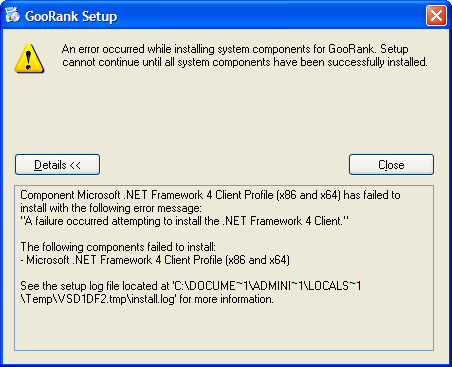Click the 'Component Microsoft .NET Framework 4' line
The image size is (452, 367).
coord(210,195)
